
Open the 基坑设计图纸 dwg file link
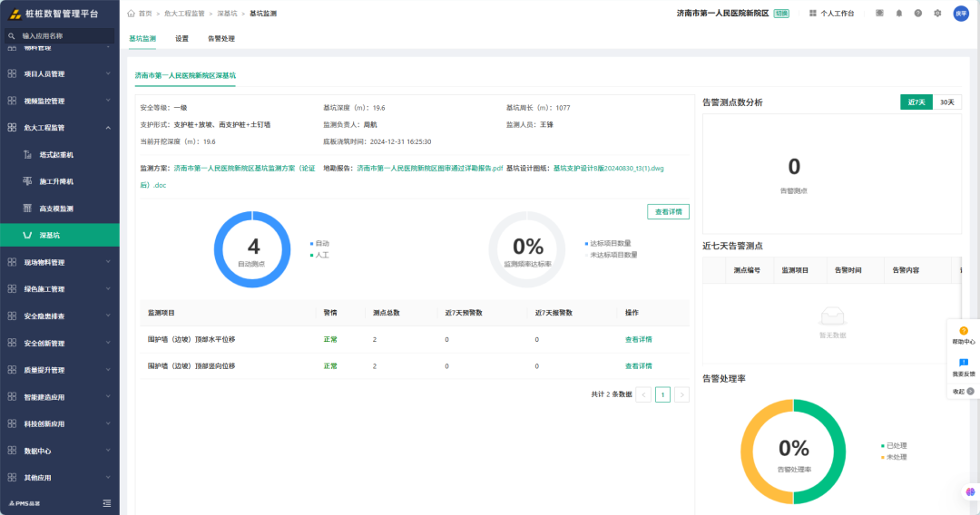pyautogui.click(x=608, y=169)
